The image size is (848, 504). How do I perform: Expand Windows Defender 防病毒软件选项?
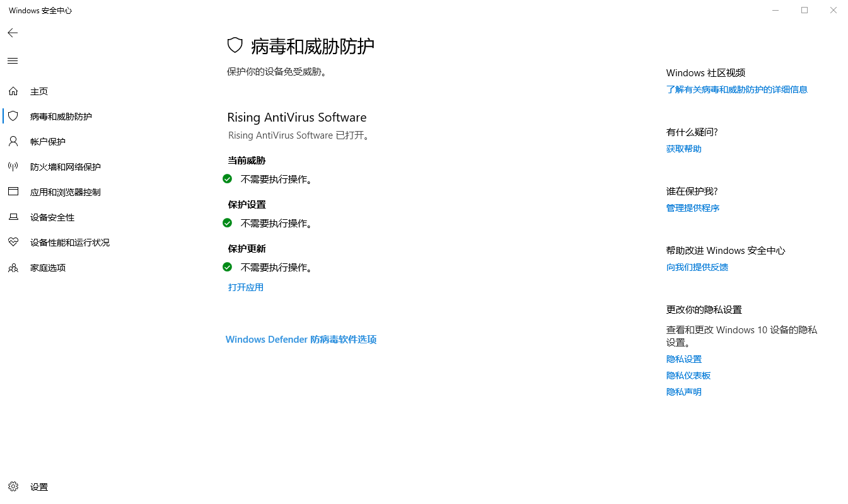pos(301,340)
